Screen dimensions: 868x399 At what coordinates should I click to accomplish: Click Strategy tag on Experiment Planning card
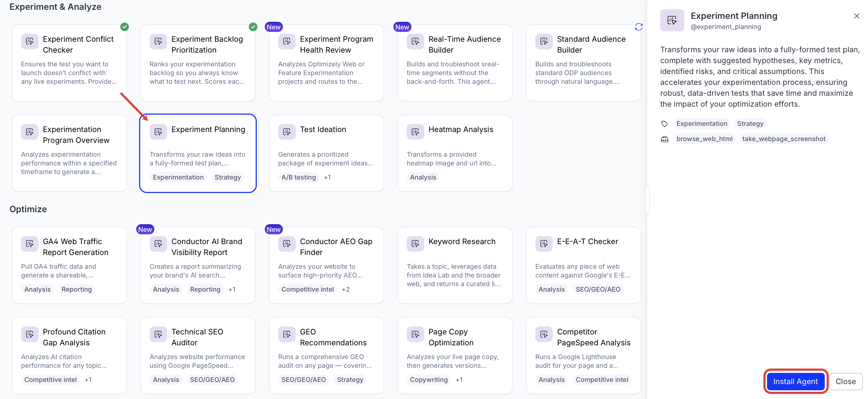point(228,177)
